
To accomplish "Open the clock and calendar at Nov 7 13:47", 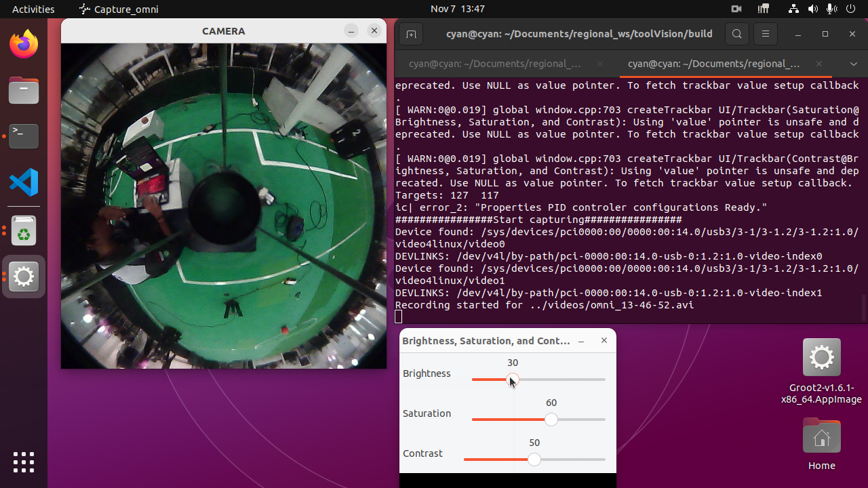I will click(458, 9).
